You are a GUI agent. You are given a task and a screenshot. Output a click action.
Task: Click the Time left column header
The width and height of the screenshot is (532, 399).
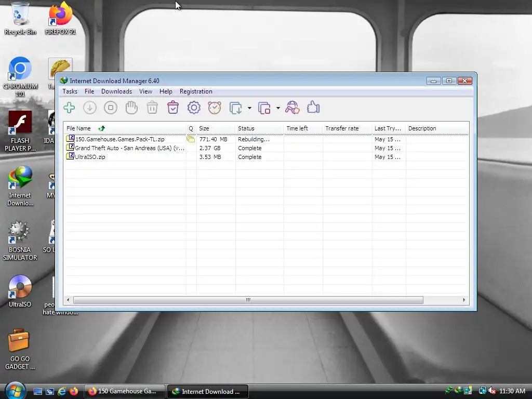click(x=303, y=128)
